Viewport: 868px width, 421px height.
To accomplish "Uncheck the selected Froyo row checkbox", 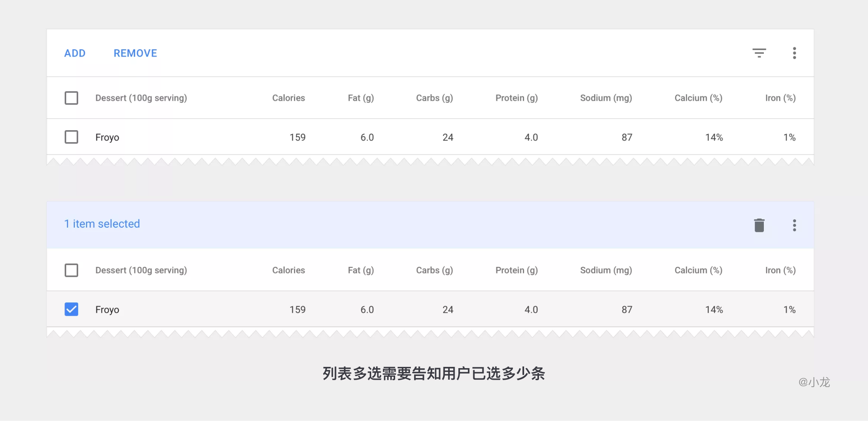I will [72, 309].
